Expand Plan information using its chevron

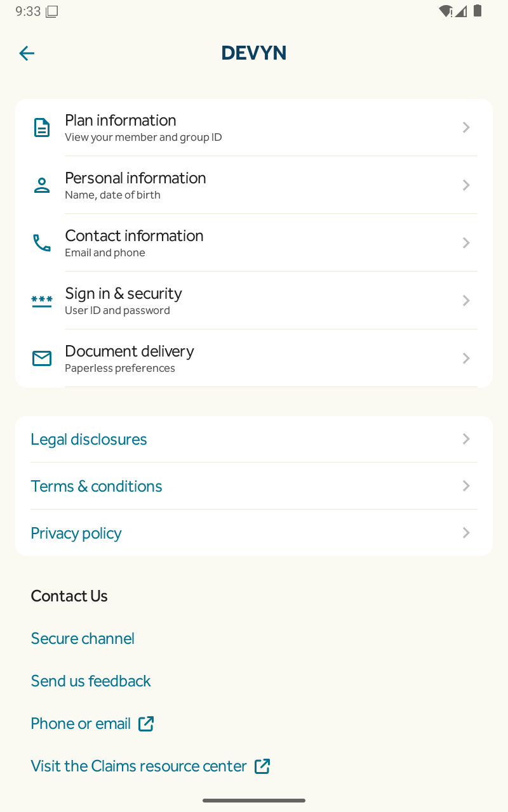click(x=466, y=128)
